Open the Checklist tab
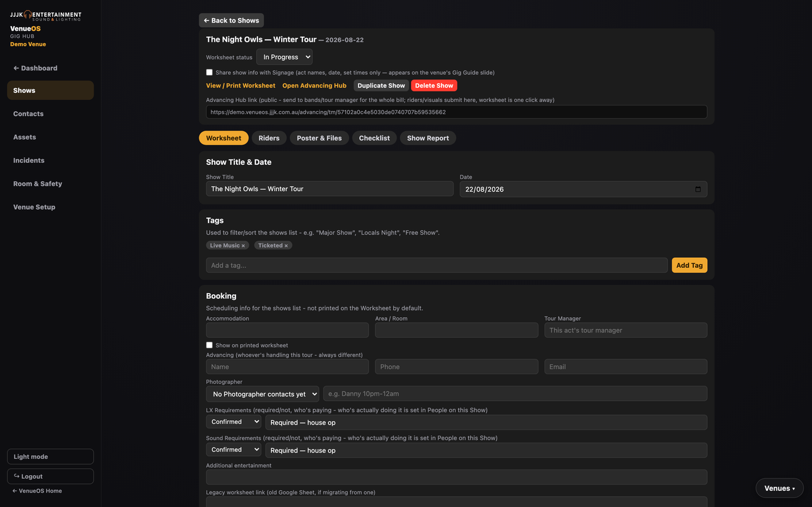Image resolution: width=812 pixels, height=507 pixels. coord(374,138)
